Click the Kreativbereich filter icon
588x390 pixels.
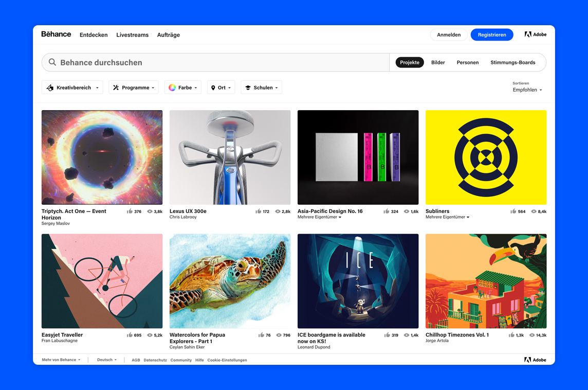[50, 87]
